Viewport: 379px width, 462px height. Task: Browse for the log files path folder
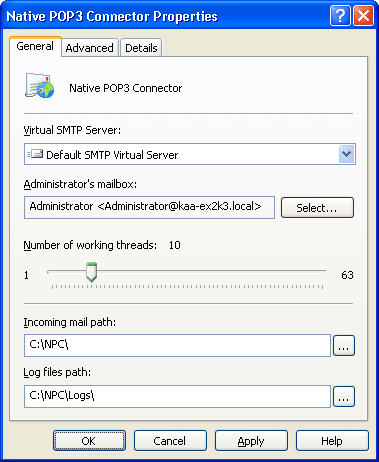coord(344,397)
